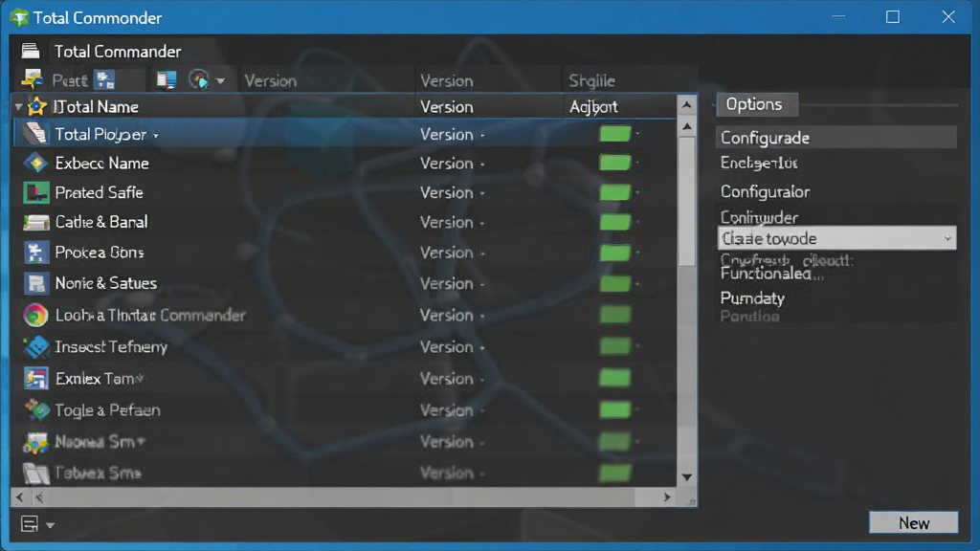Click the Peatt toolbar icon

pyautogui.click(x=32, y=79)
